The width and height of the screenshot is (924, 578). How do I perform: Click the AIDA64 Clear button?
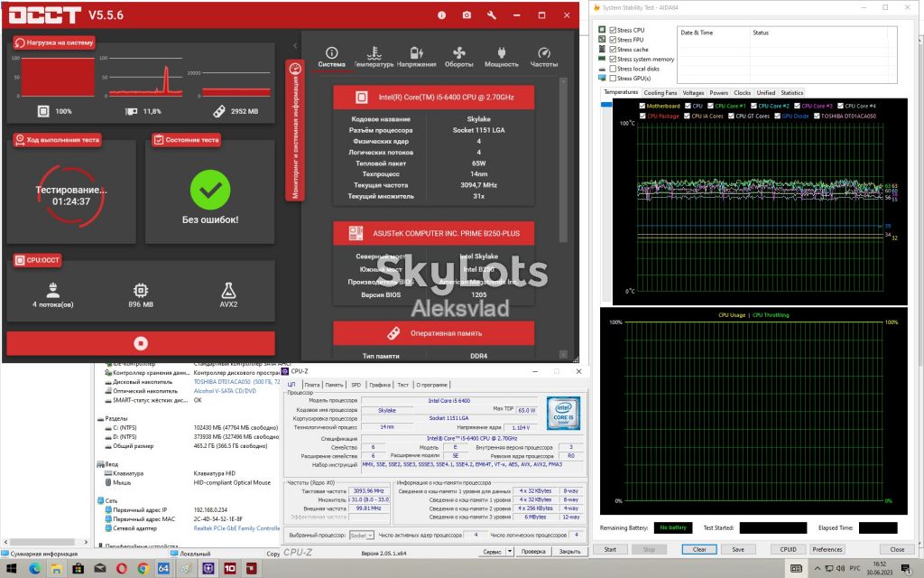(699, 549)
